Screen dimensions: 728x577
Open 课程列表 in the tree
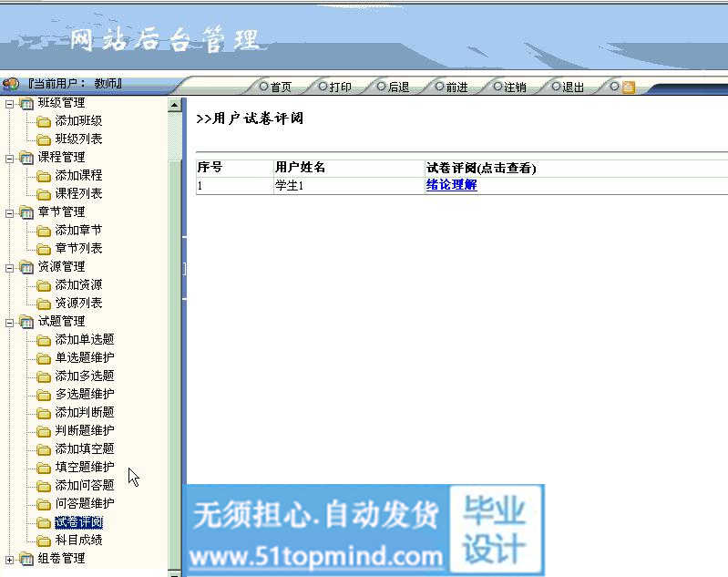(78, 194)
